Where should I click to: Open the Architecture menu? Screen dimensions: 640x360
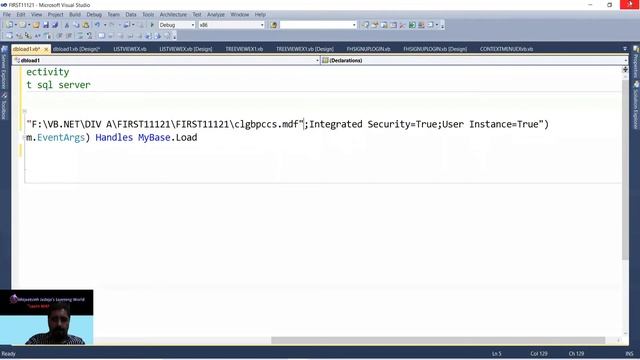[x=173, y=14]
